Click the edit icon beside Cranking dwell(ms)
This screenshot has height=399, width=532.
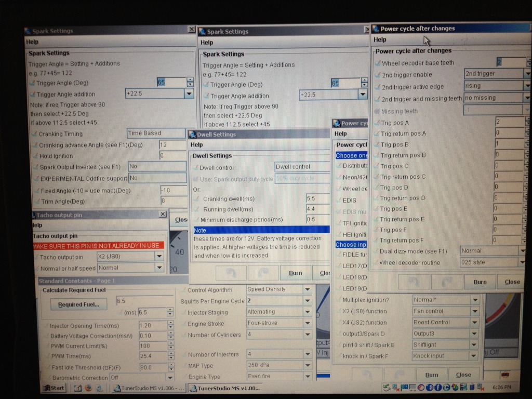coord(197,199)
